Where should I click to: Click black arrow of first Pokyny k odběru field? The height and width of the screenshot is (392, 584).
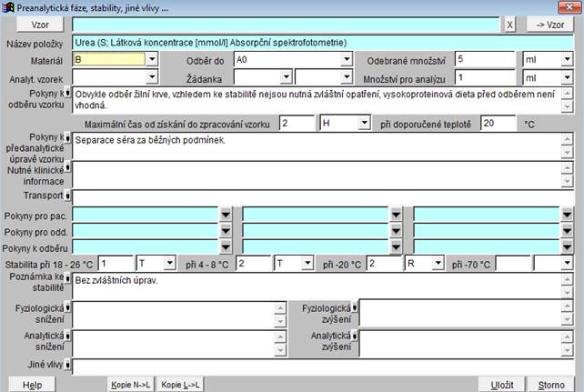click(x=227, y=246)
